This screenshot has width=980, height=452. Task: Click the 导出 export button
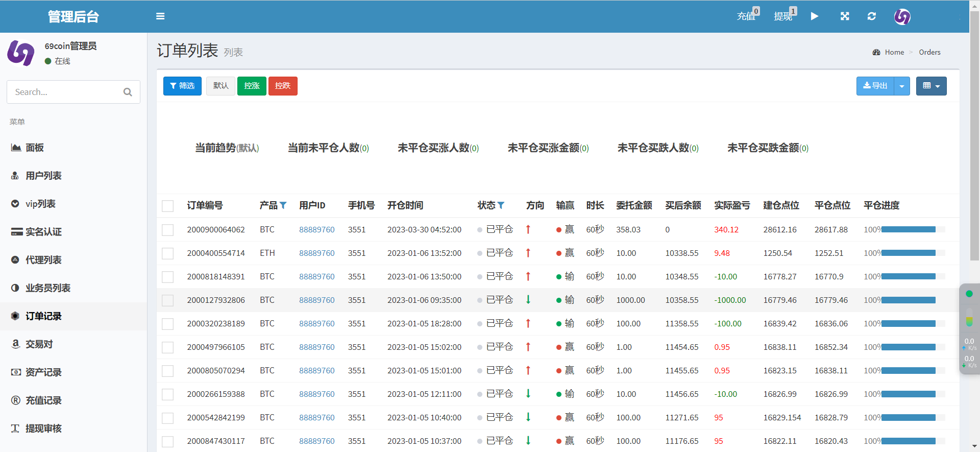[875, 86]
